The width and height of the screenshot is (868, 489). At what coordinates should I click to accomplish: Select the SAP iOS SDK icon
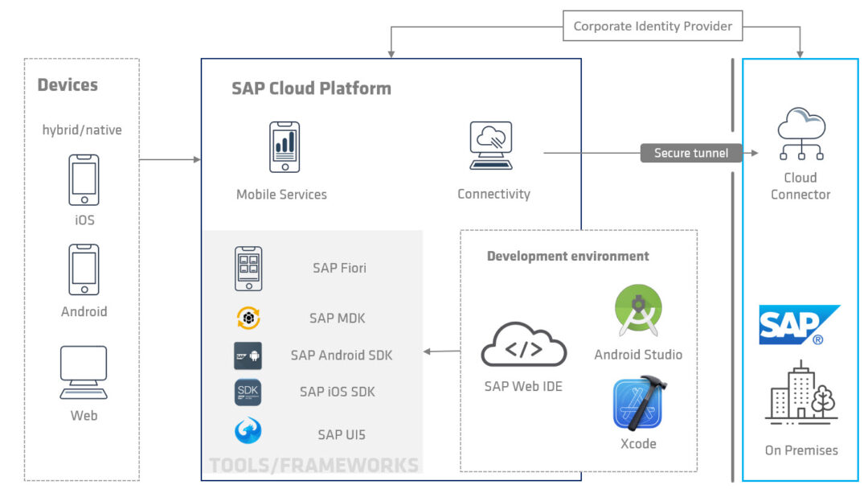[248, 392]
